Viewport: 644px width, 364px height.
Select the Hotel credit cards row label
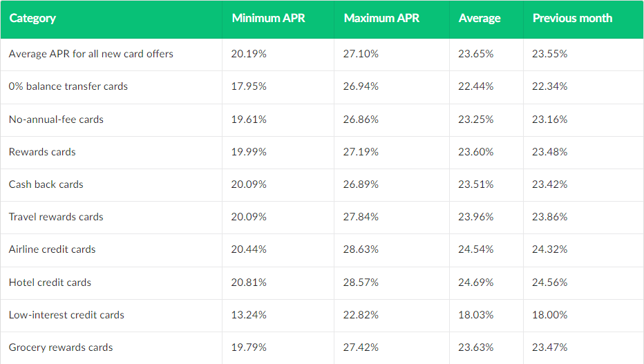click(x=50, y=282)
